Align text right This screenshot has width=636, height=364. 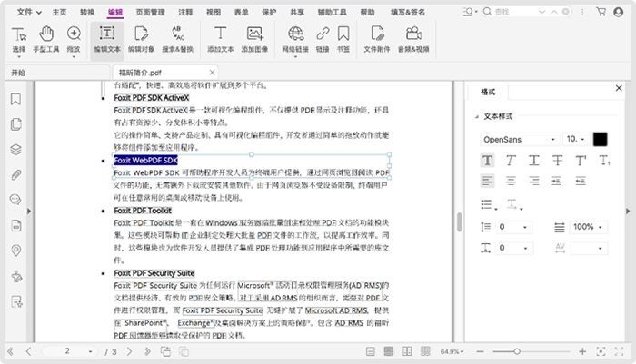click(x=534, y=181)
